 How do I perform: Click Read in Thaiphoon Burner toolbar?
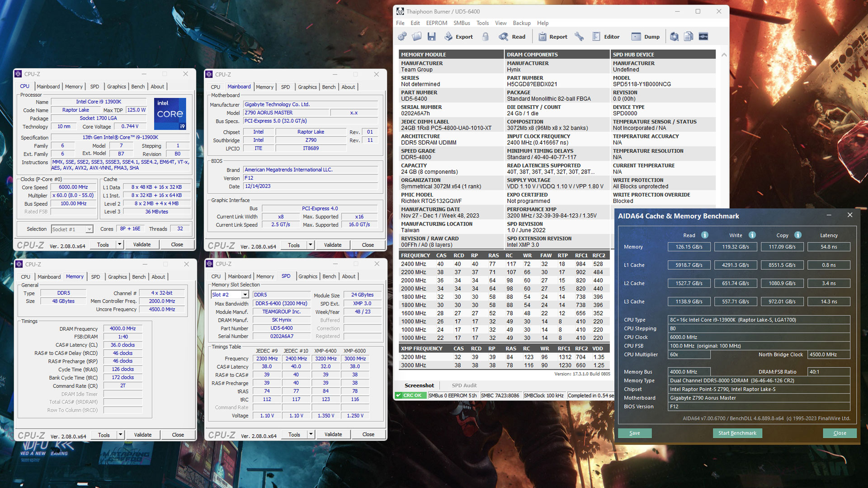coord(512,37)
